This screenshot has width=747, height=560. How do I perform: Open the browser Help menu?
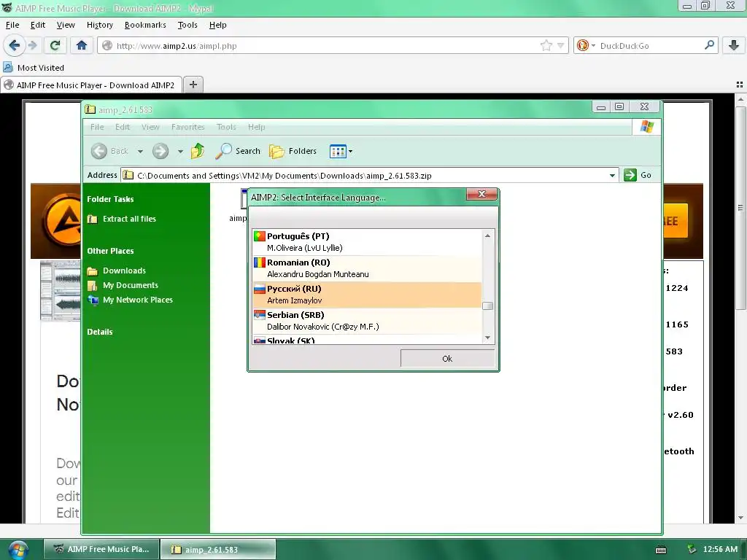(x=217, y=25)
